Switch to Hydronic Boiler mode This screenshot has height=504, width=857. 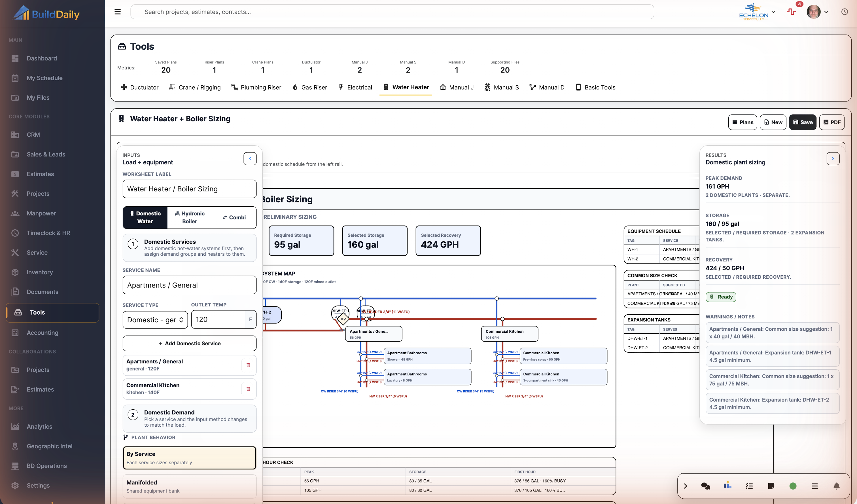coord(190,217)
